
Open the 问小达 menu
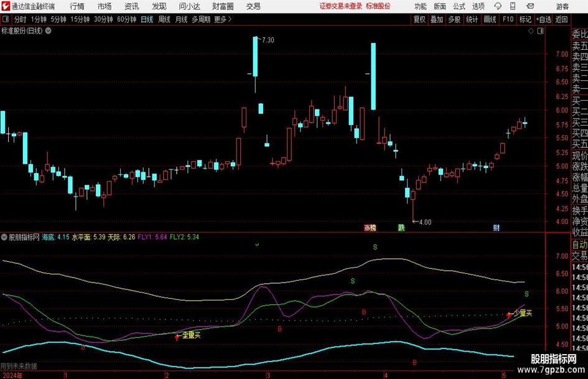(189, 6)
